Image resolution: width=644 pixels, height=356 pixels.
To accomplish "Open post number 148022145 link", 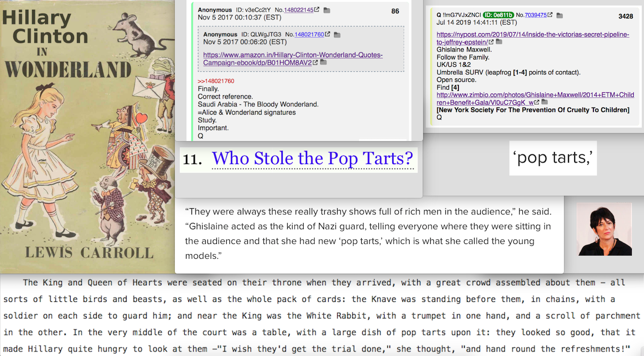I will pyautogui.click(x=299, y=10).
